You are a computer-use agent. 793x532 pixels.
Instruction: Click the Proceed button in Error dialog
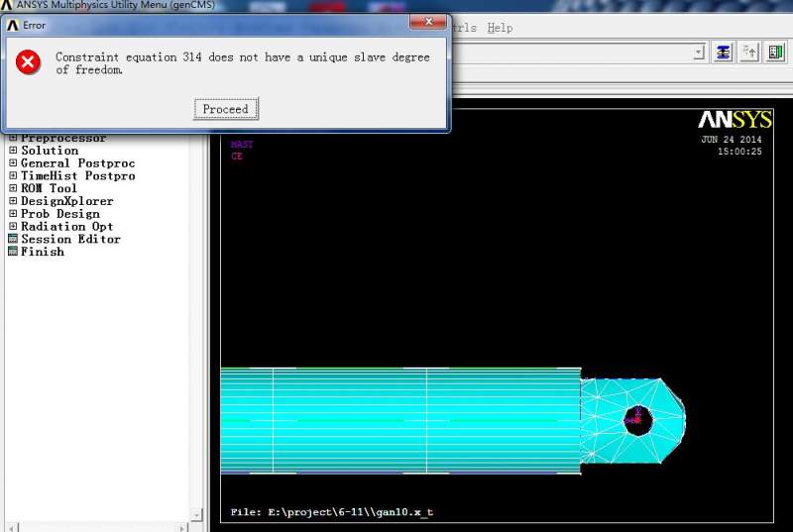226,109
